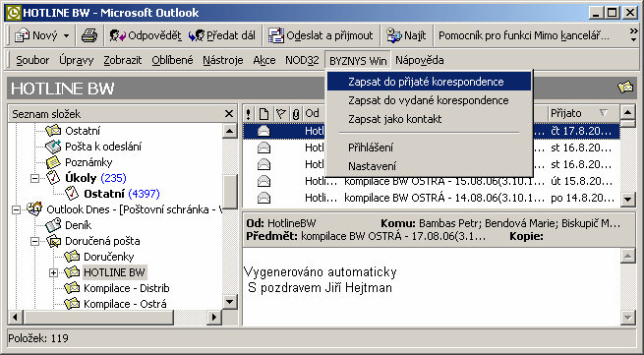
Task: Click the Položek: 119 status text
Action: pos(38,338)
